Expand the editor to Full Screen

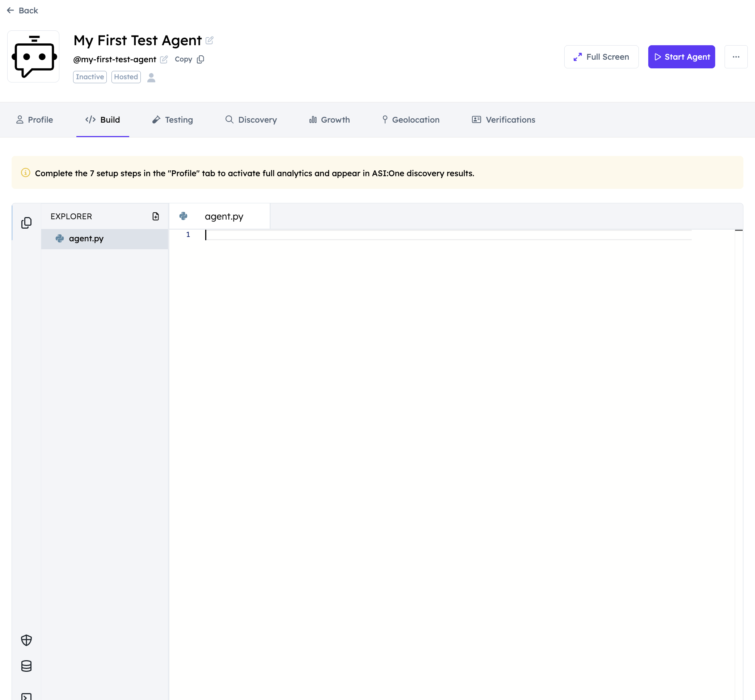point(601,57)
